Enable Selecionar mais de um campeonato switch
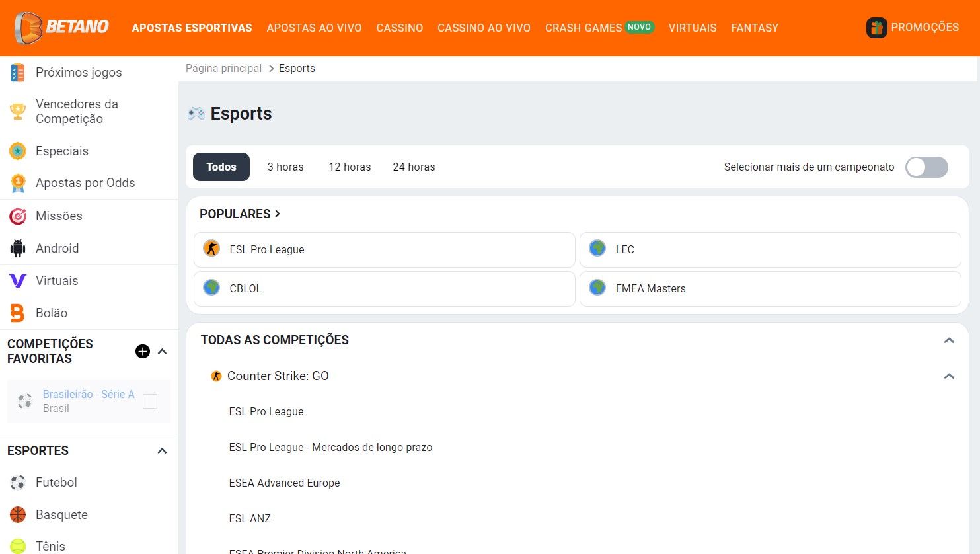 926,167
